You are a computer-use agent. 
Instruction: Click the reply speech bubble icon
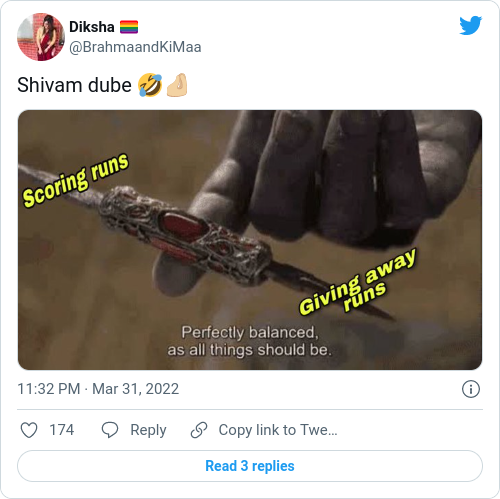click(x=110, y=430)
